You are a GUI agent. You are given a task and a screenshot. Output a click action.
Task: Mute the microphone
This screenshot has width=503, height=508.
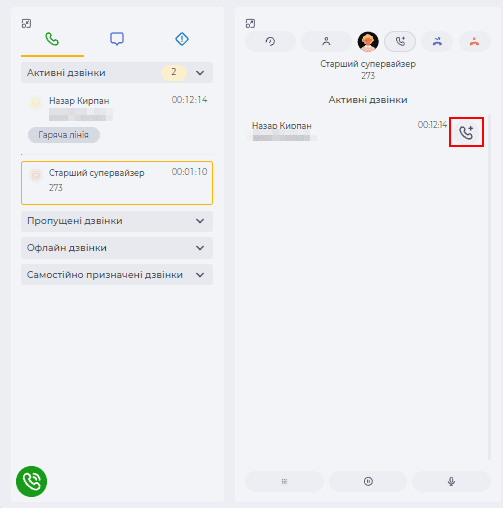pos(451,481)
